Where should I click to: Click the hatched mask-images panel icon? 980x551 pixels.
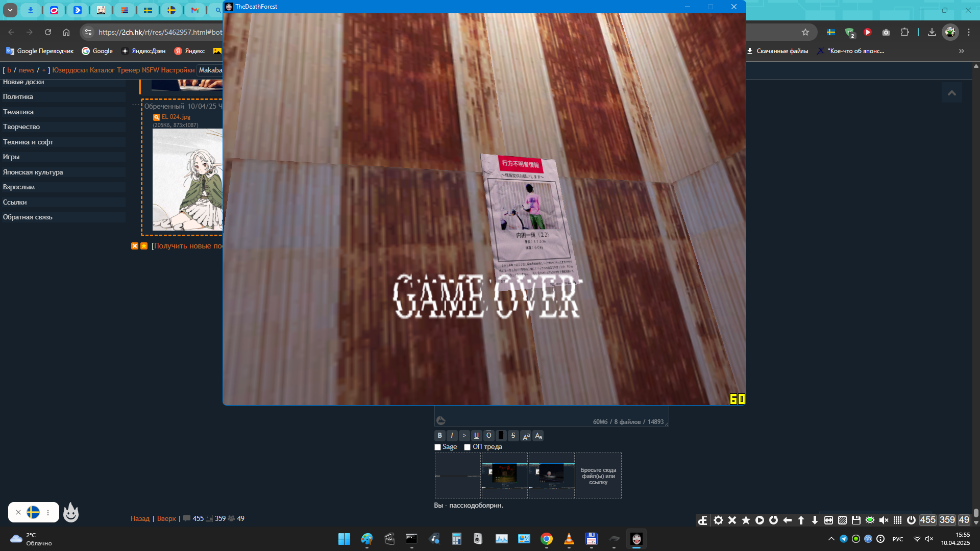click(842, 520)
